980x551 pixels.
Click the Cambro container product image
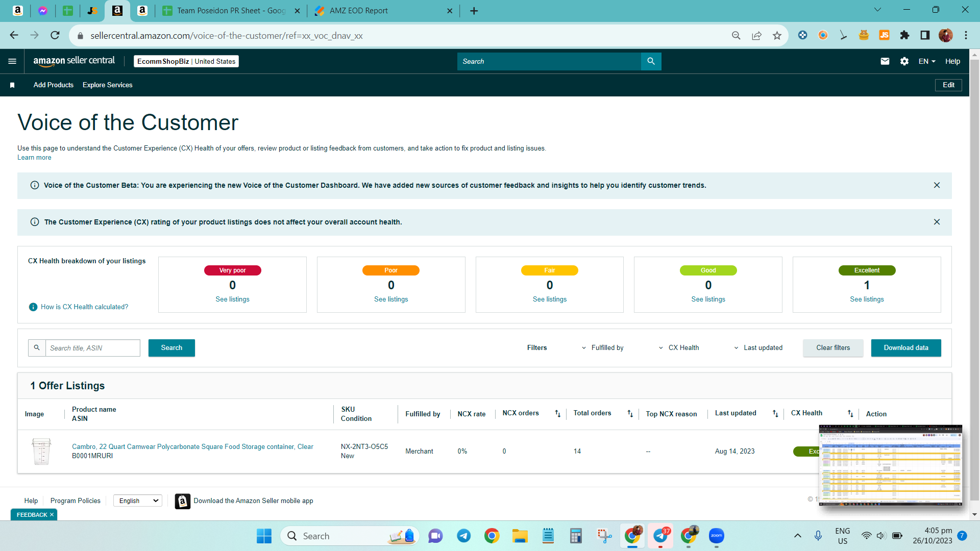(x=41, y=451)
